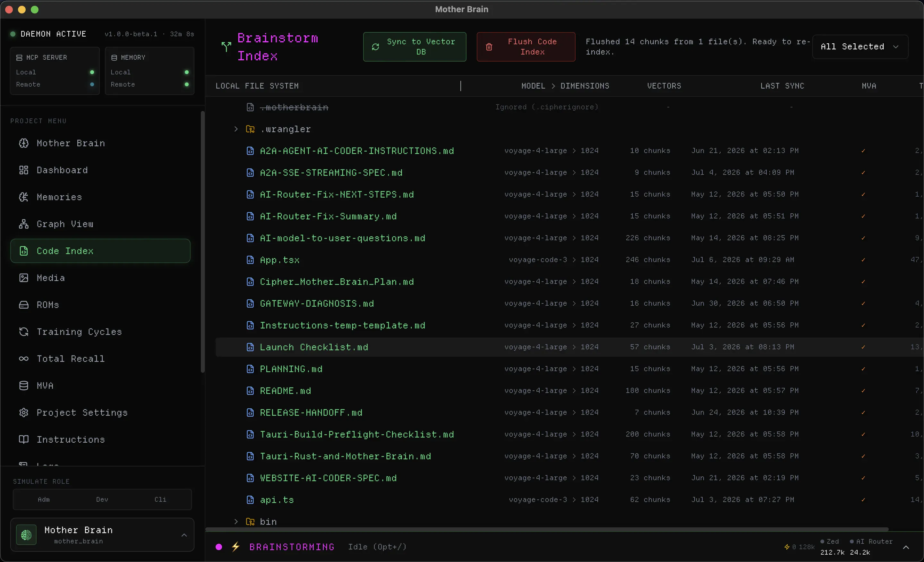Click the Memories icon in project menu
The height and width of the screenshot is (562, 924).
click(x=24, y=197)
